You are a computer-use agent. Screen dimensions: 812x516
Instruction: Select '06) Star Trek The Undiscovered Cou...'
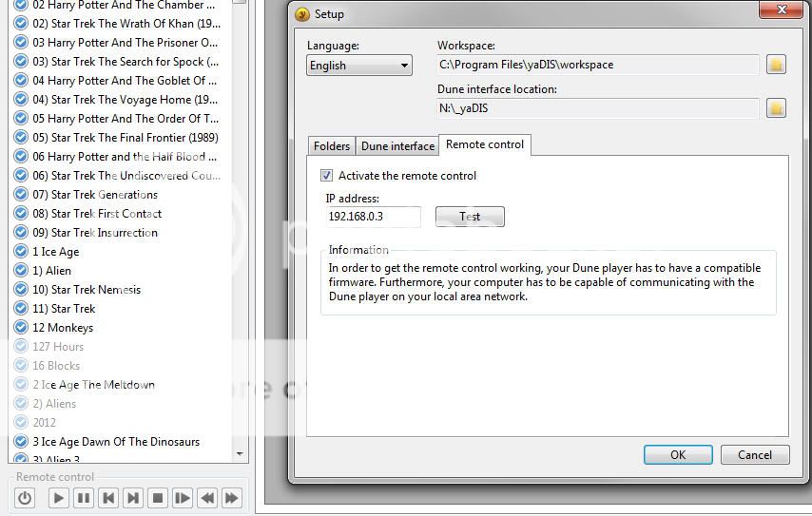point(126,176)
